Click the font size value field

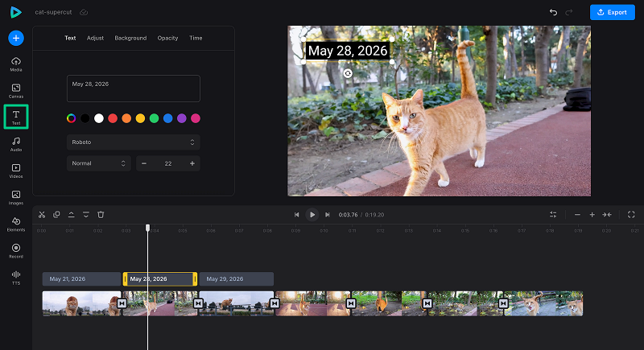(168, 163)
